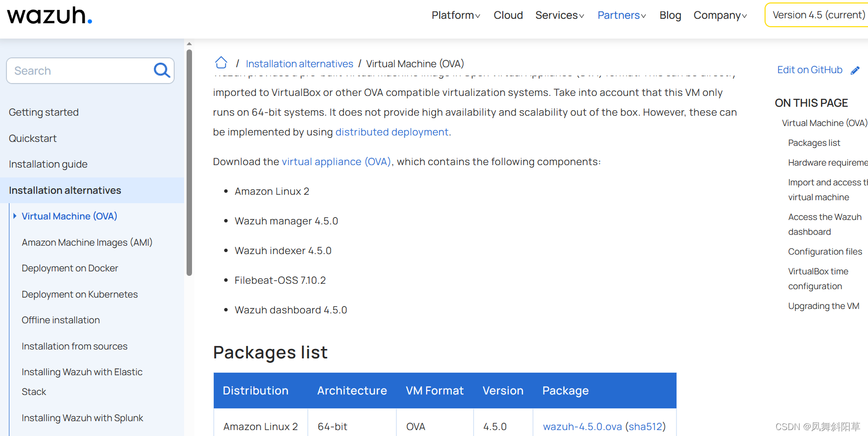This screenshot has width=868, height=436.
Task: Jump to Import and access virtual machine
Action: click(828, 190)
